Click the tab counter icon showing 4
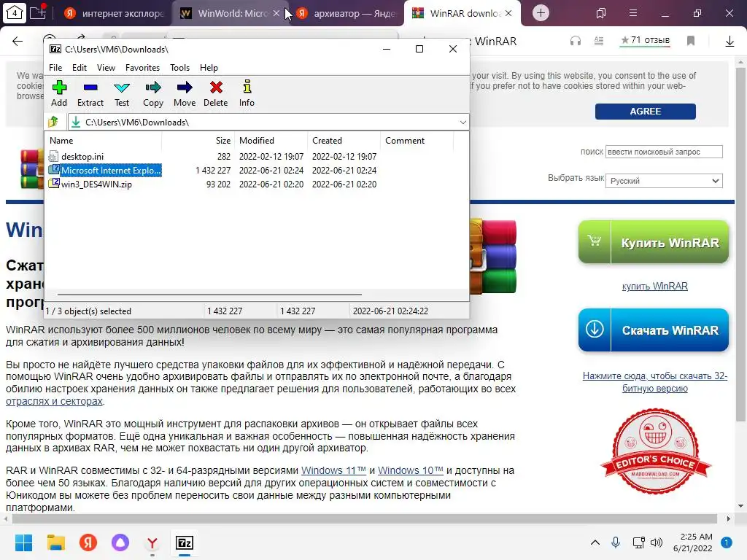The image size is (747, 560). click(x=15, y=12)
